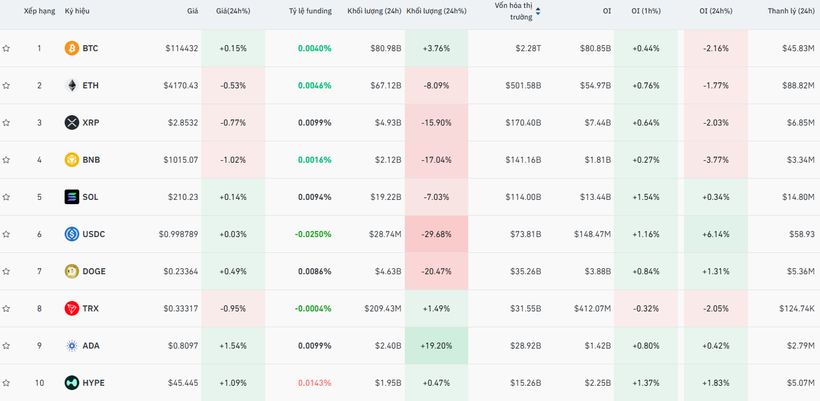Click the XRP coin logo
Viewport: 820px width, 401px height.
tap(71, 123)
